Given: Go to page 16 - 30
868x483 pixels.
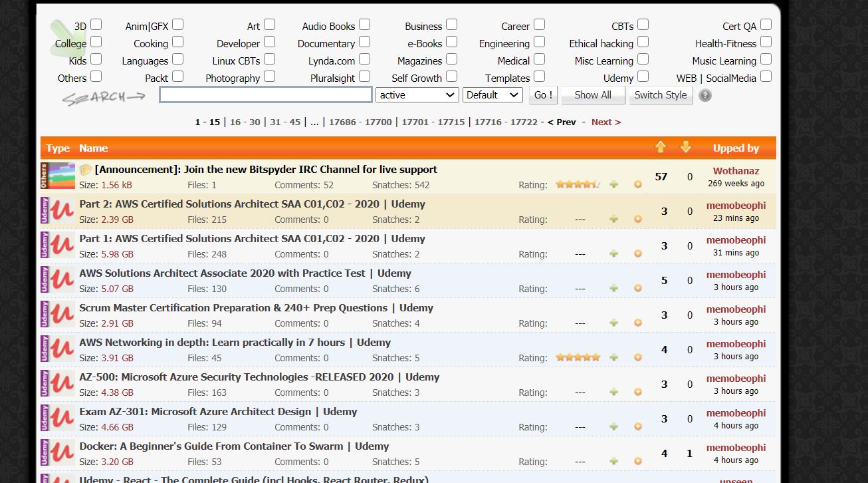Looking at the screenshot, I should (245, 122).
